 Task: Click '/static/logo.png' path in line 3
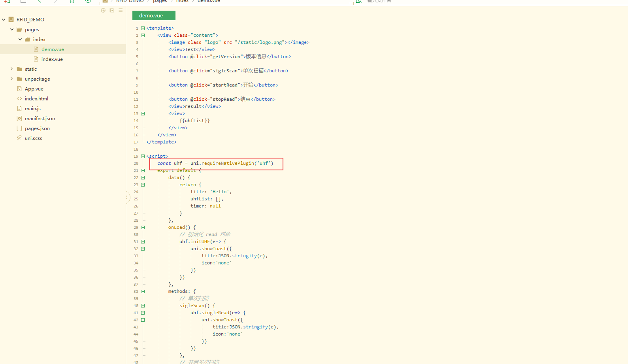260,42
